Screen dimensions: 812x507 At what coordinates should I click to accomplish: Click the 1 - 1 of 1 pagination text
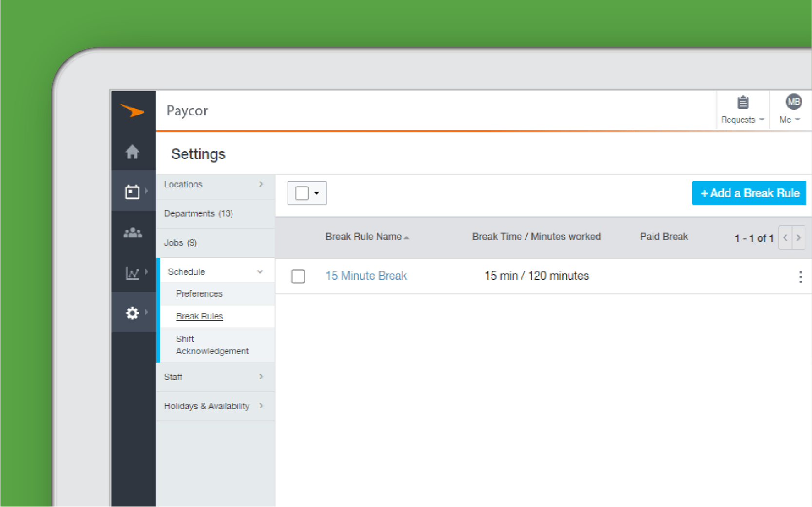tap(754, 238)
